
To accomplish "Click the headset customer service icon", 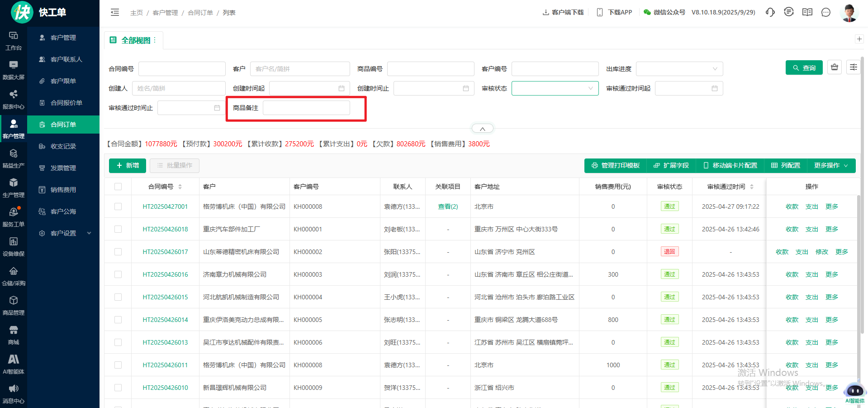I will point(770,12).
